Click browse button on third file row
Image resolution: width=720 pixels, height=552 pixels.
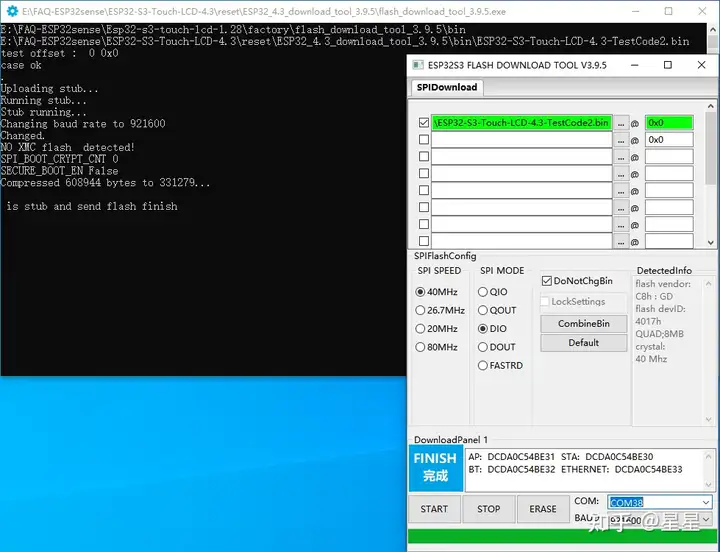tap(621, 157)
